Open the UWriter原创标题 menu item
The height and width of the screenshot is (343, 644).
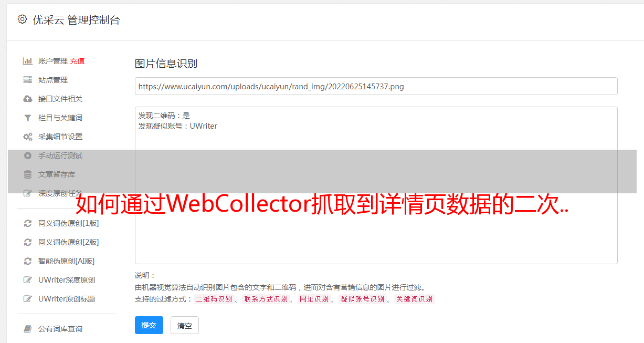[x=67, y=299]
